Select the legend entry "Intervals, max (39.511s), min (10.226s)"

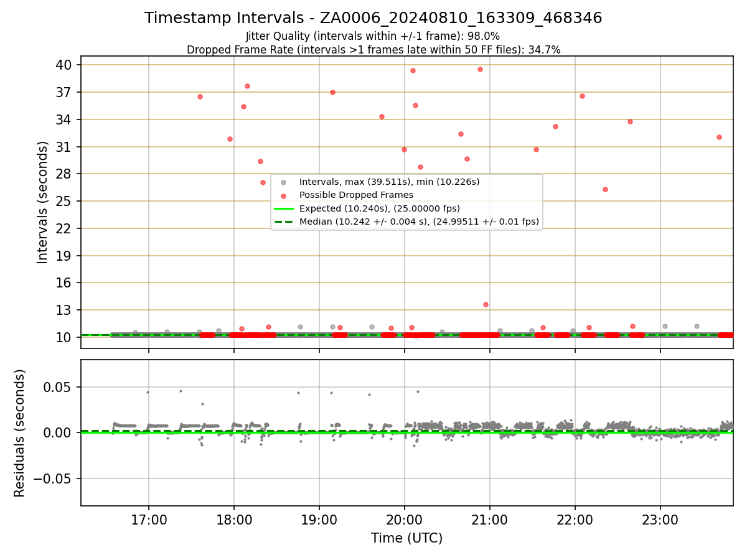[389, 182]
